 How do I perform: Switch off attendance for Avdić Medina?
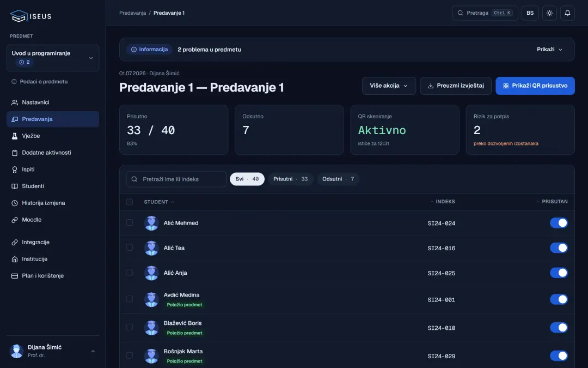[559, 300]
